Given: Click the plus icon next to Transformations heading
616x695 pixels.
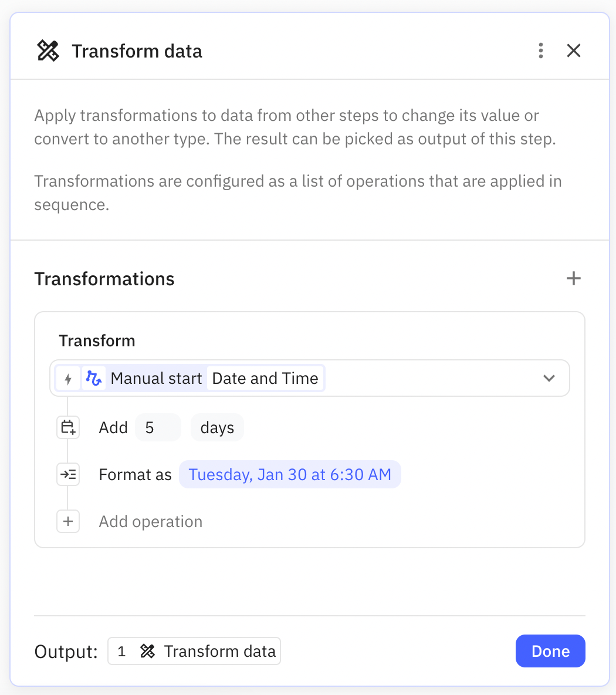Looking at the screenshot, I should [573, 278].
